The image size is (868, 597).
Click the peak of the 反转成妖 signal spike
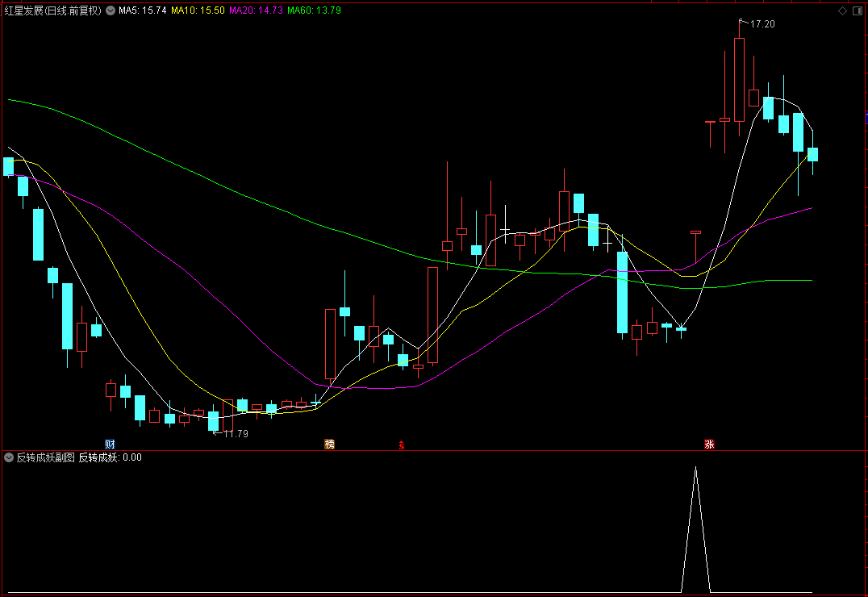click(x=696, y=468)
